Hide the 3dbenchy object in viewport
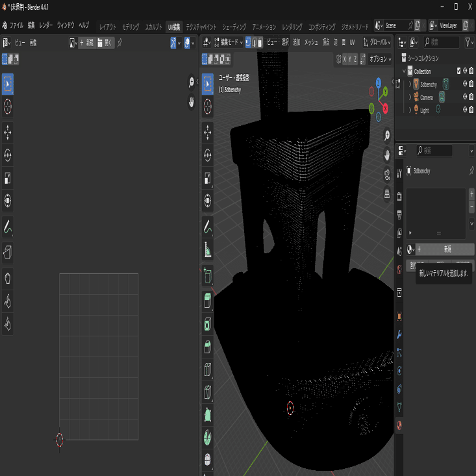 [465, 84]
